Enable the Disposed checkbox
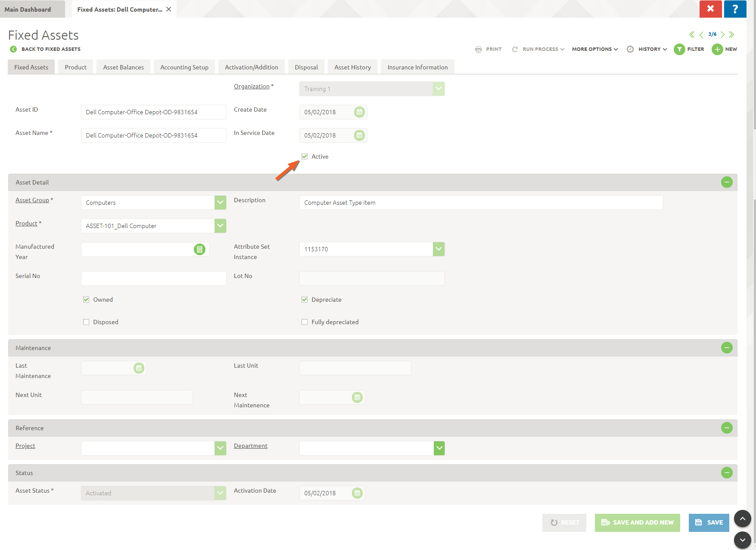 [86, 322]
